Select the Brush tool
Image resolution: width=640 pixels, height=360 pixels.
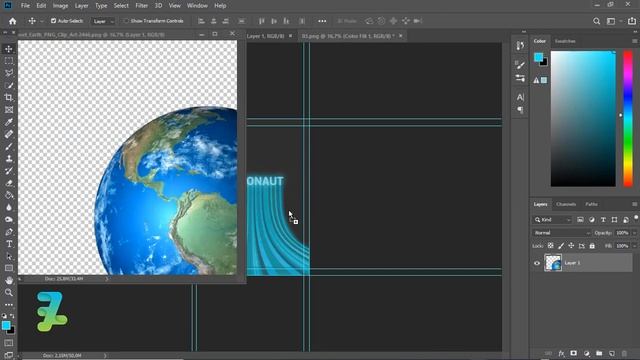(x=9, y=147)
